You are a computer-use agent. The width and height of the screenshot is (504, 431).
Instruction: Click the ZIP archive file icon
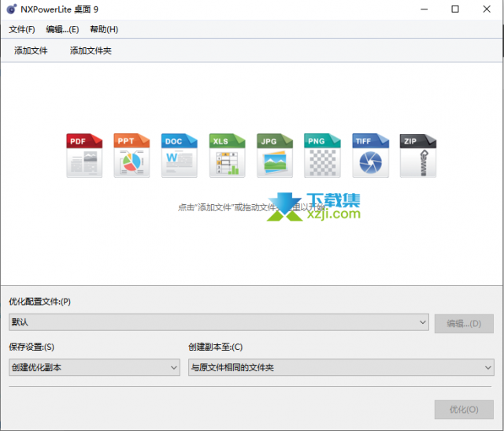[418, 155]
